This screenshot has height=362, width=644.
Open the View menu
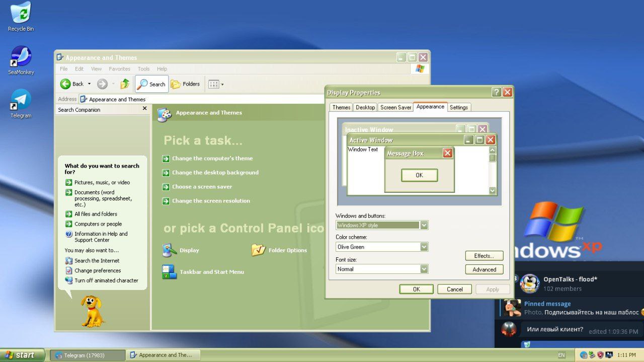pos(97,69)
